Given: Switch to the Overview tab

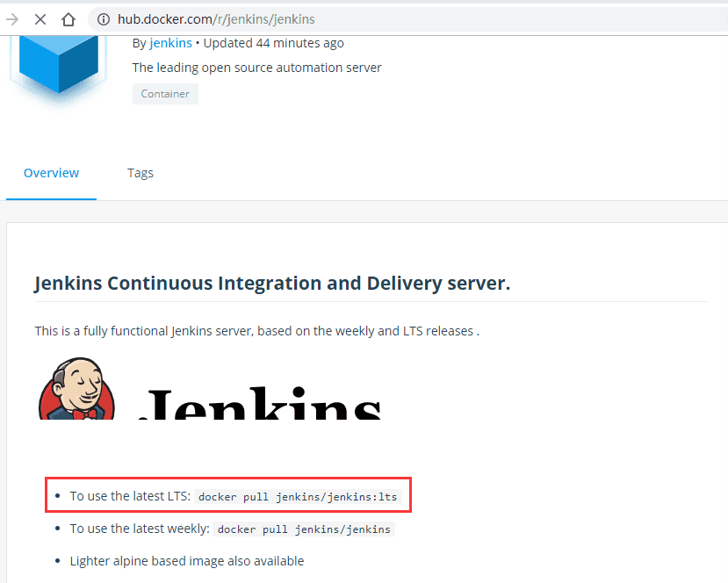Looking at the screenshot, I should point(51,173).
